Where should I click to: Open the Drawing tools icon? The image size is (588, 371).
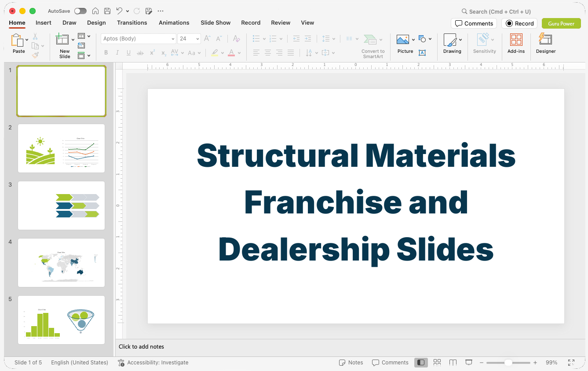click(x=450, y=40)
